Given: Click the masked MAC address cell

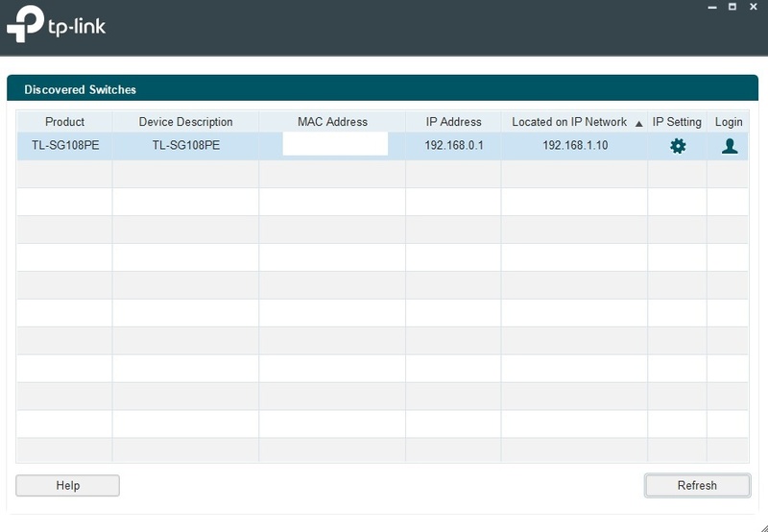Looking at the screenshot, I should coord(332,146).
